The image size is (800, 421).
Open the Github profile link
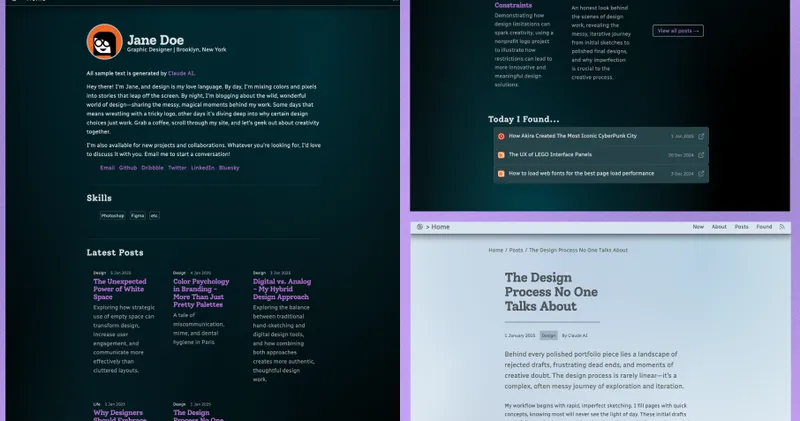(128, 168)
